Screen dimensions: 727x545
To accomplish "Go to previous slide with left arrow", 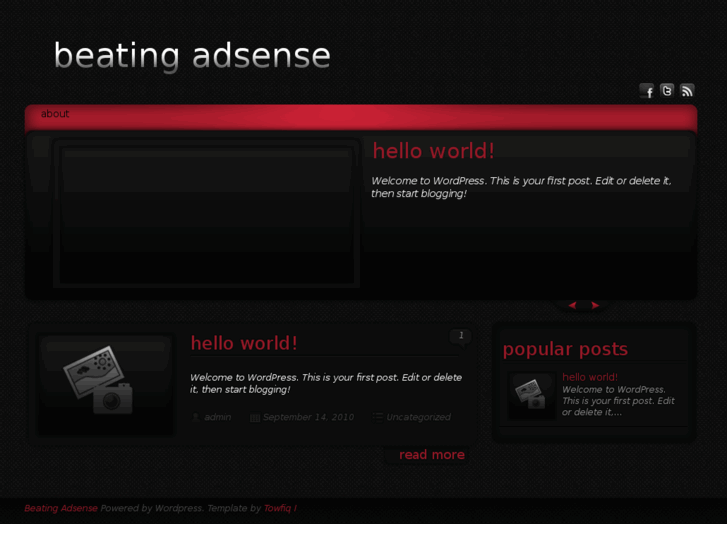I will point(572,305).
